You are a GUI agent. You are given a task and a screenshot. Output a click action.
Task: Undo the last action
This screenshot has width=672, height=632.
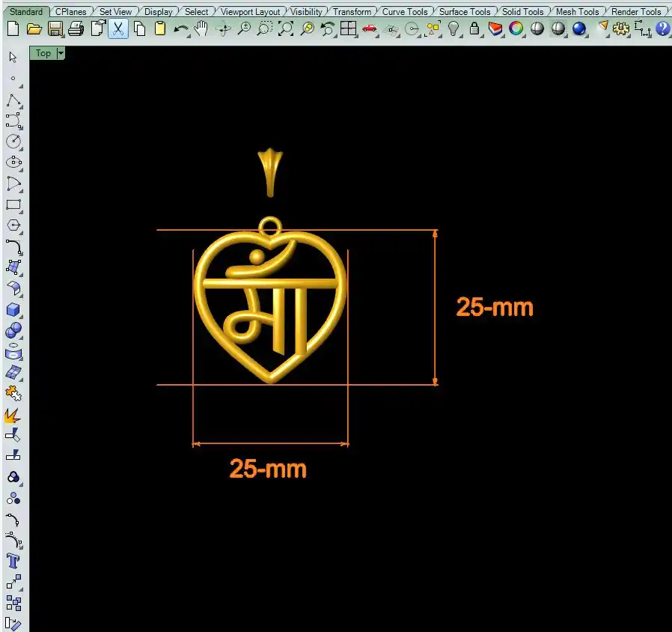[x=181, y=29]
